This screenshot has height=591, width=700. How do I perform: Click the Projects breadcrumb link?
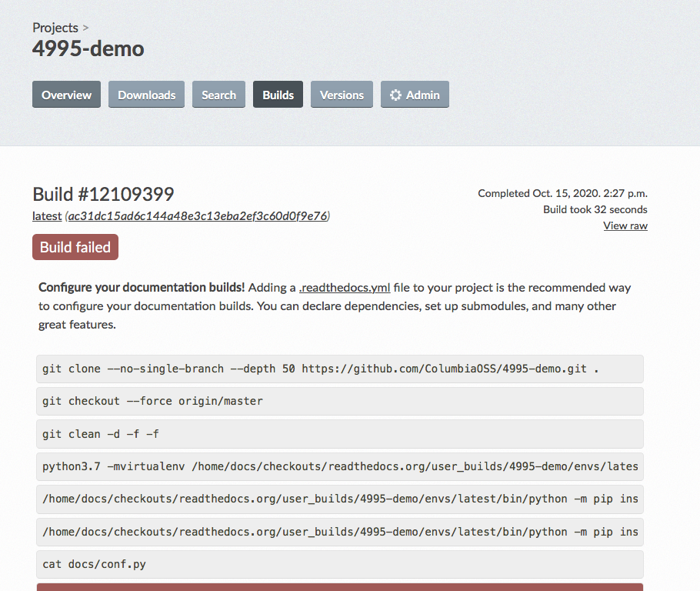[x=55, y=28]
